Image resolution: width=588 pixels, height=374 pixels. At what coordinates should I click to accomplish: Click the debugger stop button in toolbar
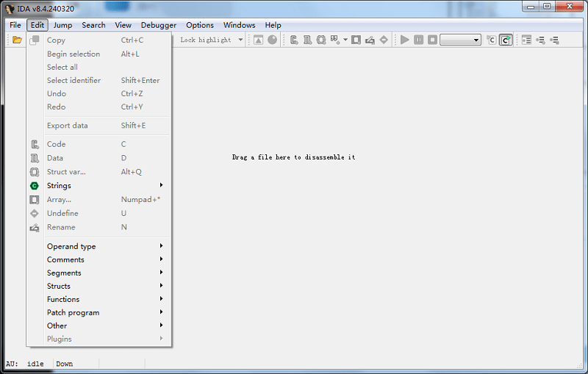tap(432, 40)
